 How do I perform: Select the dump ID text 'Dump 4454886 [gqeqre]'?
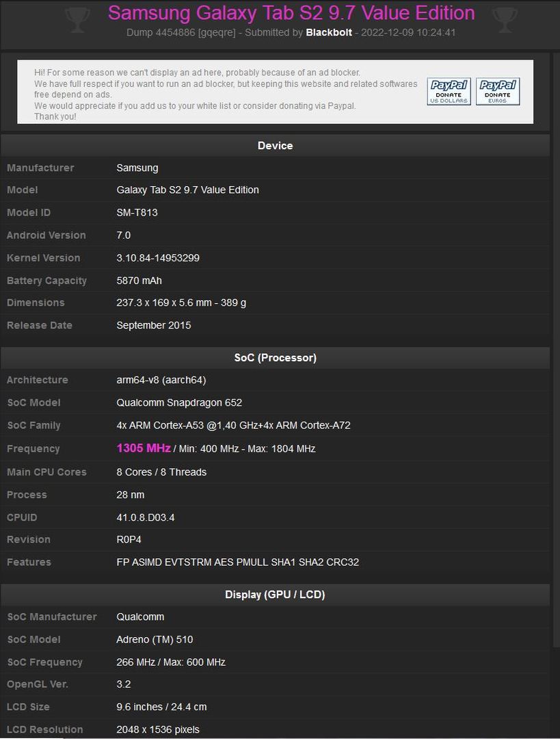point(181,33)
